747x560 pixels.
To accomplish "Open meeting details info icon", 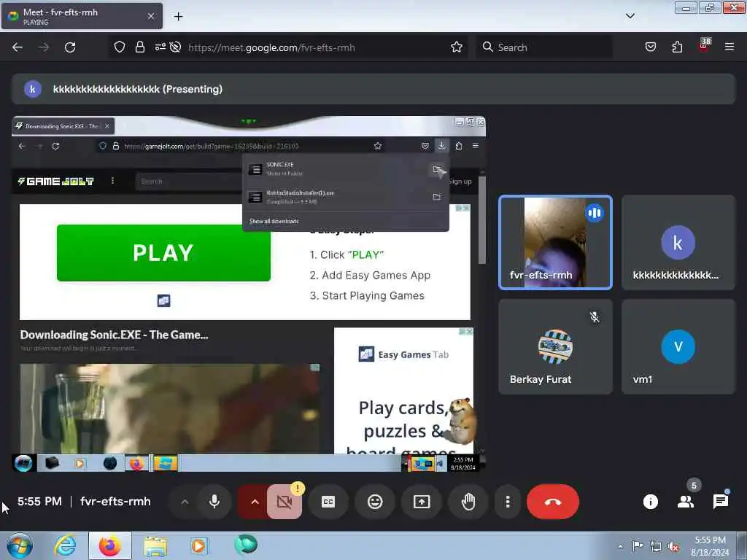I will tap(650, 502).
